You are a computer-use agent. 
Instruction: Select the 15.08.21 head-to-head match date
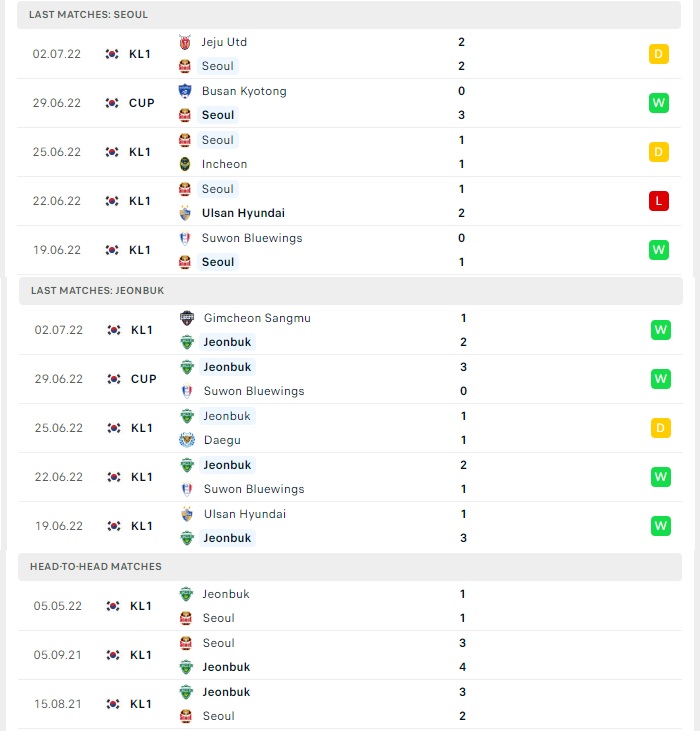point(58,704)
